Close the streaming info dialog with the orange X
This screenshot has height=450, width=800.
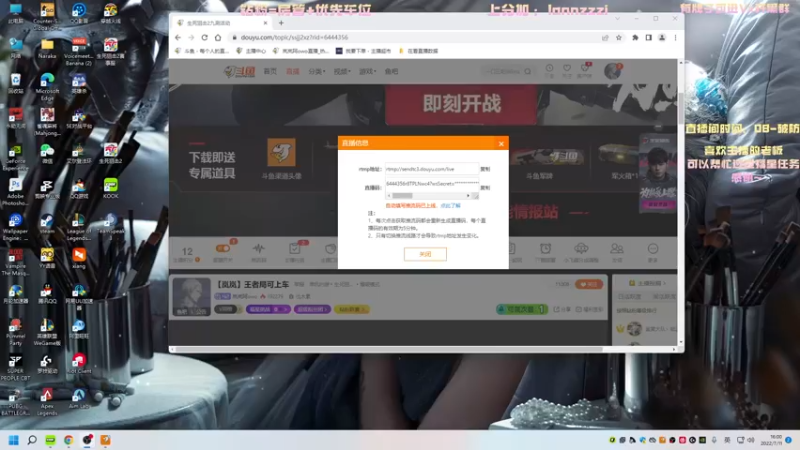pos(501,143)
